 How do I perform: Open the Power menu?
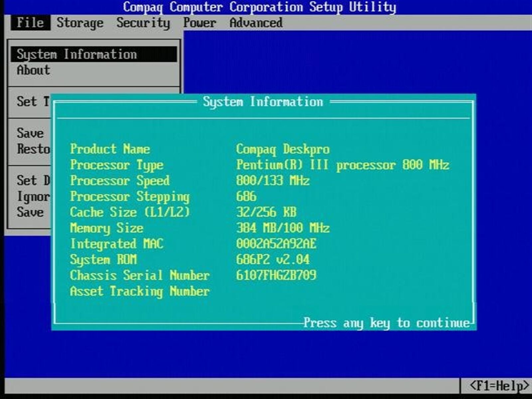199,23
